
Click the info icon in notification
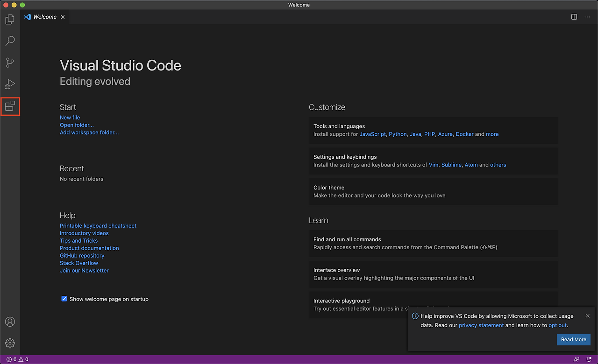(x=415, y=316)
